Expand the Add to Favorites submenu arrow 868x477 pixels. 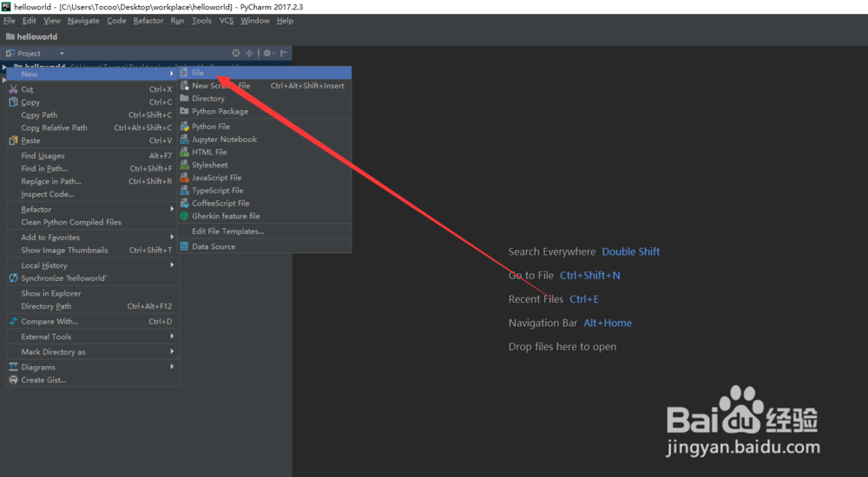click(172, 237)
